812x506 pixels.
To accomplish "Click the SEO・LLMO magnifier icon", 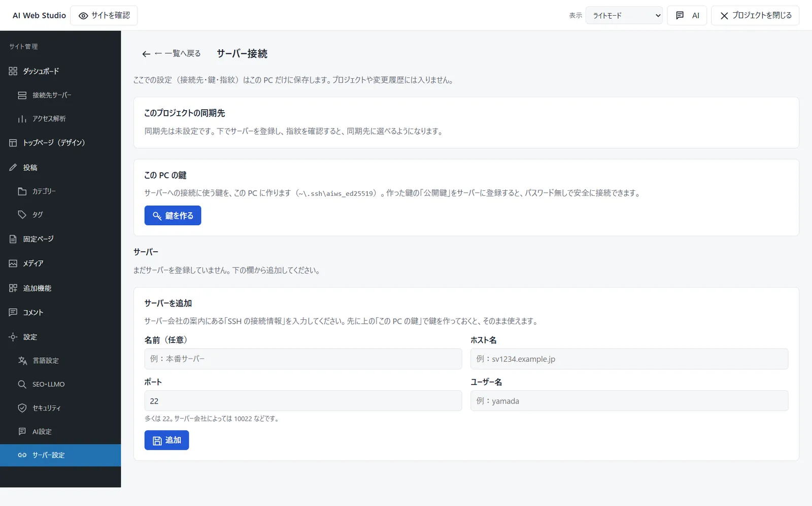I will coord(22,384).
